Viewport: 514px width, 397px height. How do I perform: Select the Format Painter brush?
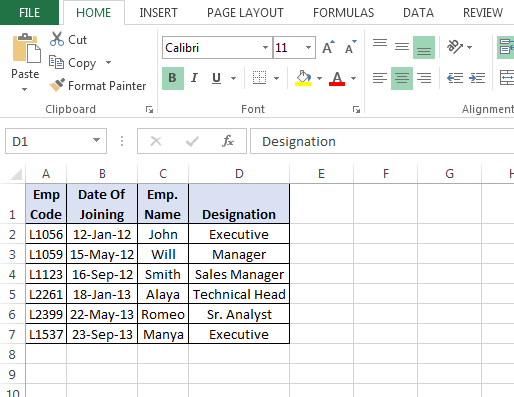[57, 85]
